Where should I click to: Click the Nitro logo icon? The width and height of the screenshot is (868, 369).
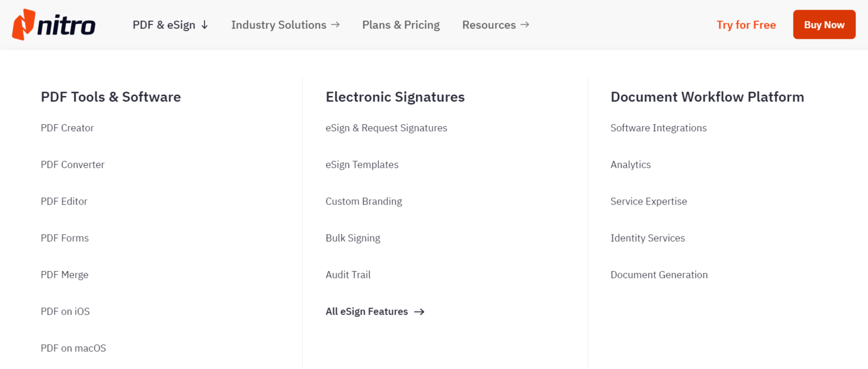point(23,24)
